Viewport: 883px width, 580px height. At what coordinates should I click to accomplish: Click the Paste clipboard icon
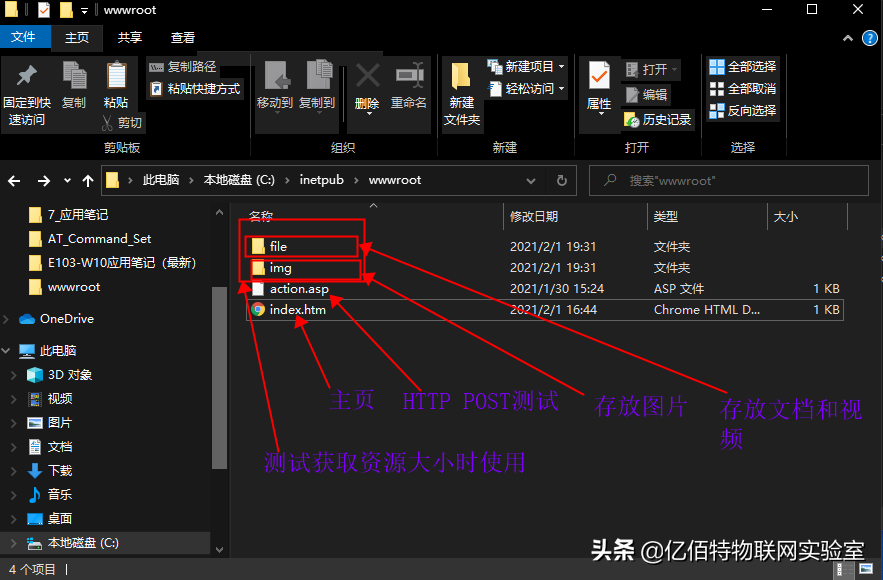pos(116,77)
